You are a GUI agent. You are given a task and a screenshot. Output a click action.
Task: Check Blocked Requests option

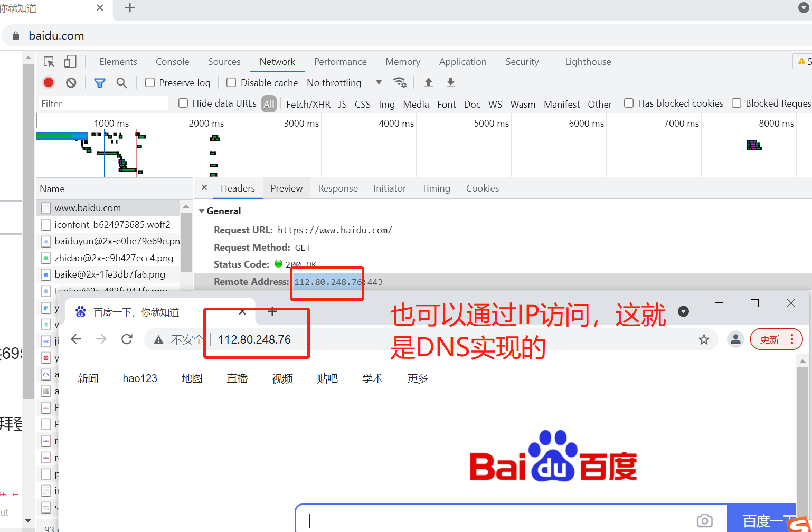click(x=737, y=103)
